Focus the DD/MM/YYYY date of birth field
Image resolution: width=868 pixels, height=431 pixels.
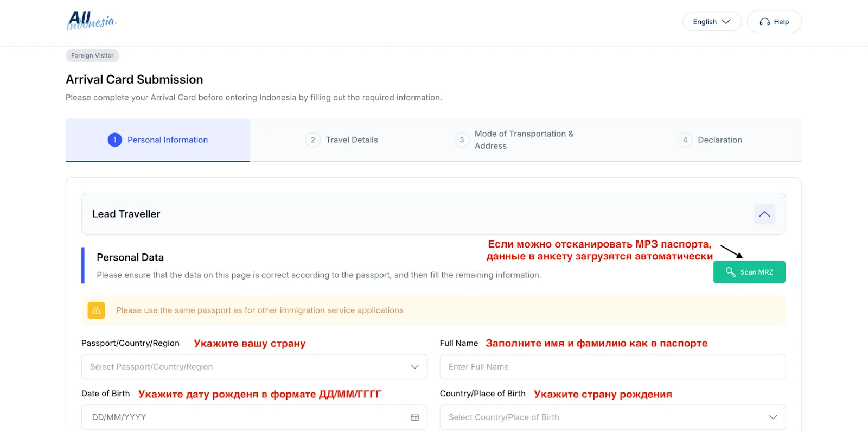pyautogui.click(x=244, y=417)
